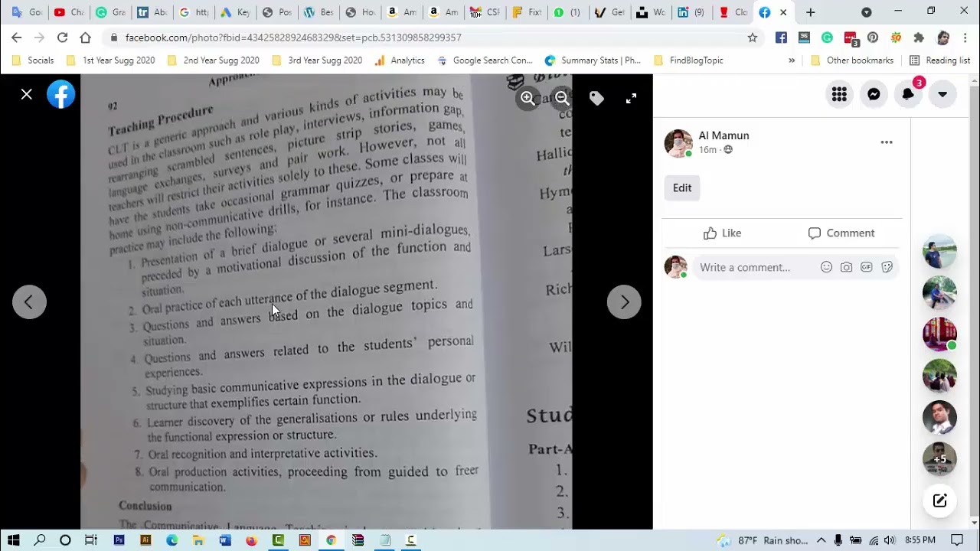Screen dimensions: 980x551
Task: Show hidden bookmarks with the chevron
Action: tap(792, 60)
